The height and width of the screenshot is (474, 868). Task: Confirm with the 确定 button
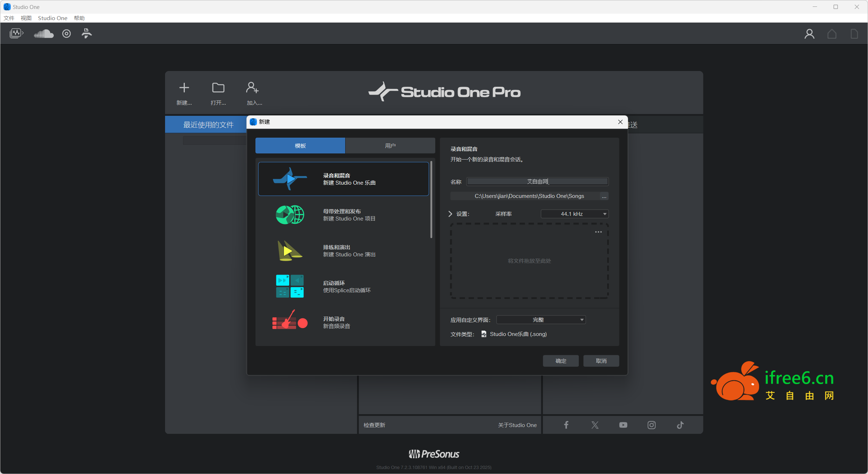coord(560,361)
